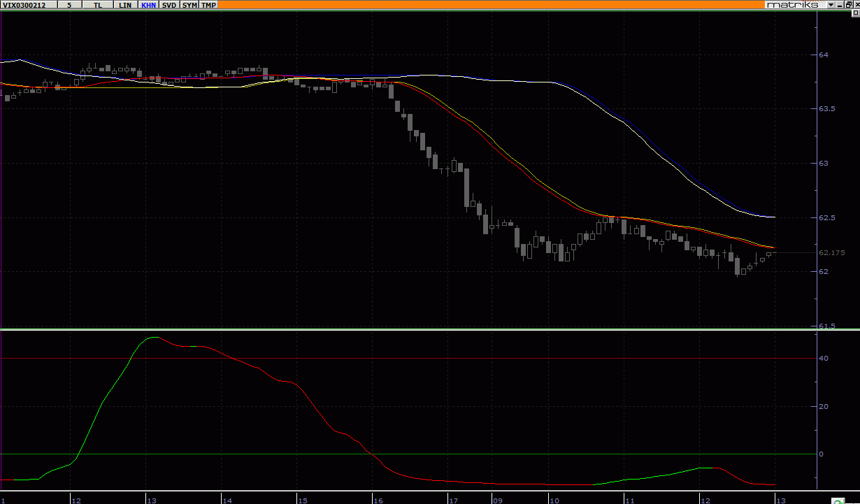Viewport: 860px width, 504px height.
Task: Open the matriks dropdown arrow
Action: (x=831, y=5)
